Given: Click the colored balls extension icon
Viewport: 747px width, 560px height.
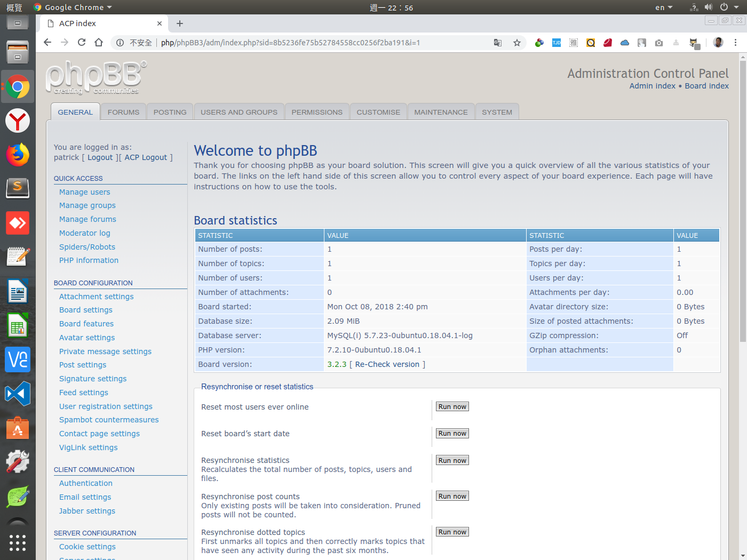Looking at the screenshot, I should pyautogui.click(x=539, y=43).
